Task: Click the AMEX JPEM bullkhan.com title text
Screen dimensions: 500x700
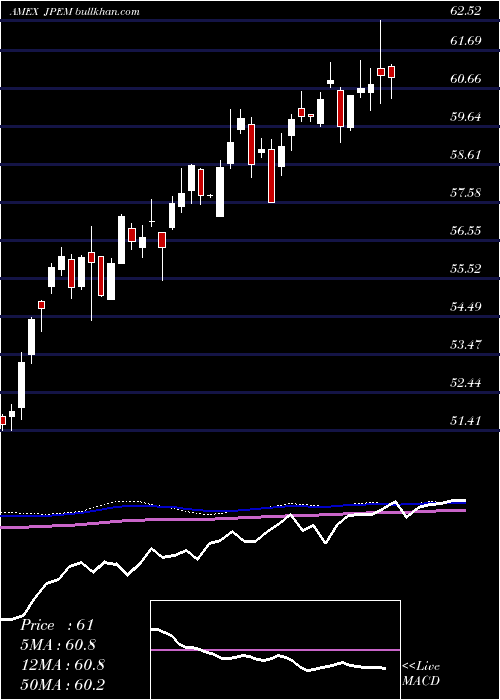Action: 75,12
